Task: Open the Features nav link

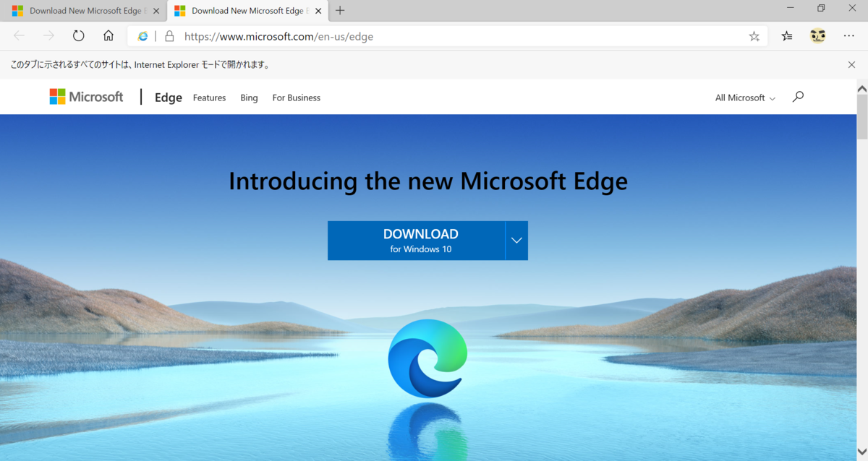Action: 209,98
